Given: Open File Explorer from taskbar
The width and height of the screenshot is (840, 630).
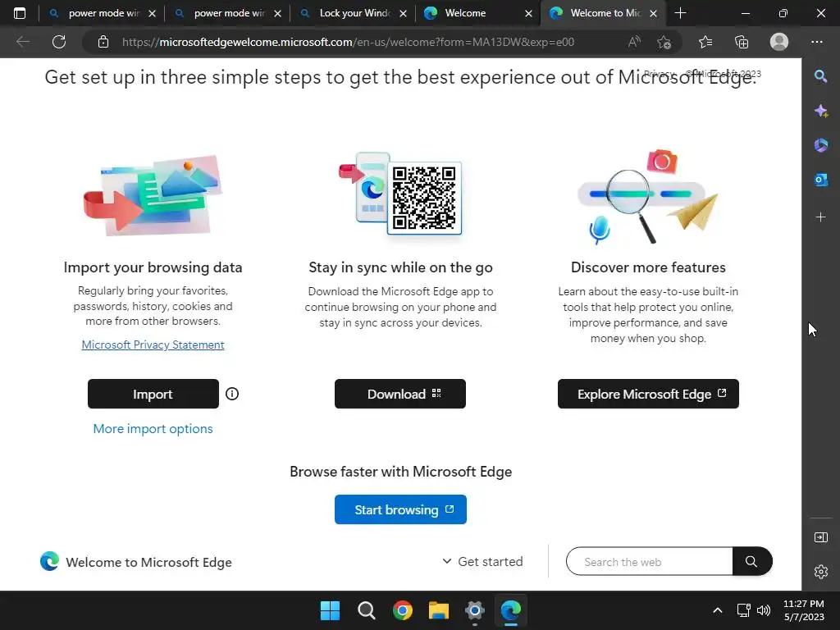Looking at the screenshot, I should [438, 610].
